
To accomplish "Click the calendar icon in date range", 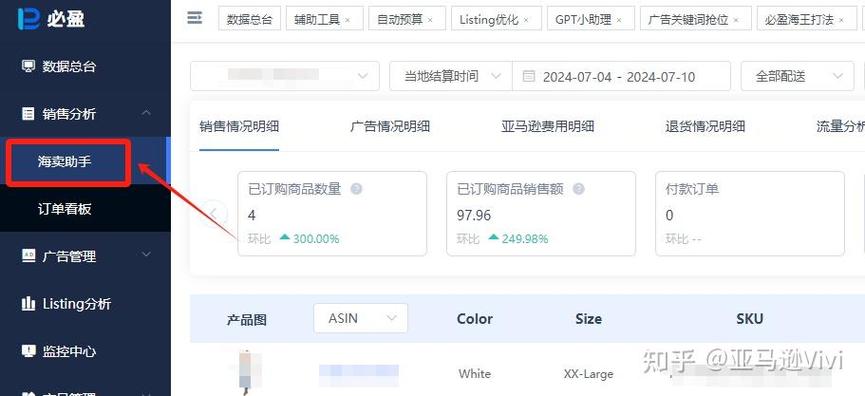I will tap(528, 76).
